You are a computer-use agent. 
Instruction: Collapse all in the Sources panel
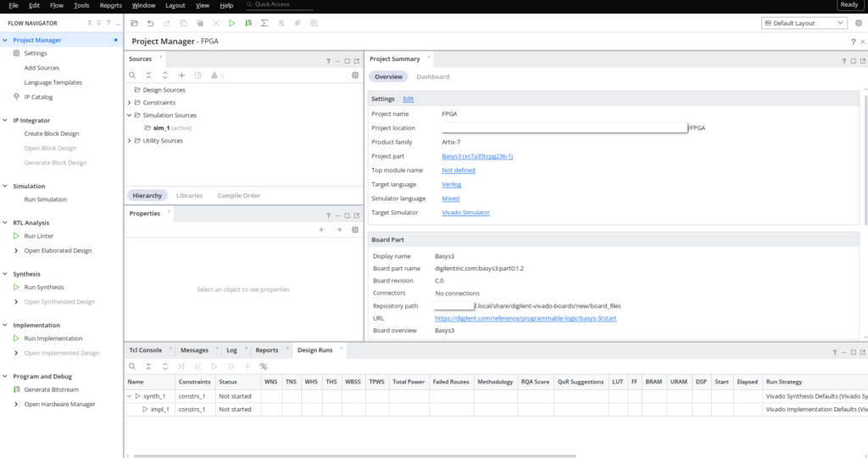click(x=148, y=75)
